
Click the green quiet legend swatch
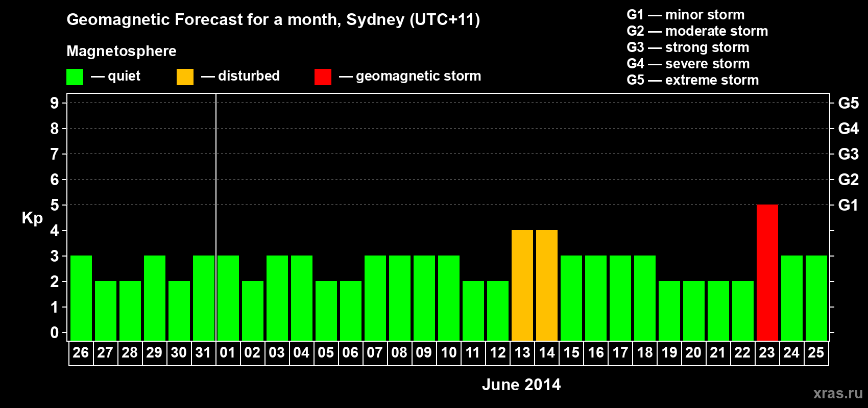[x=75, y=77]
